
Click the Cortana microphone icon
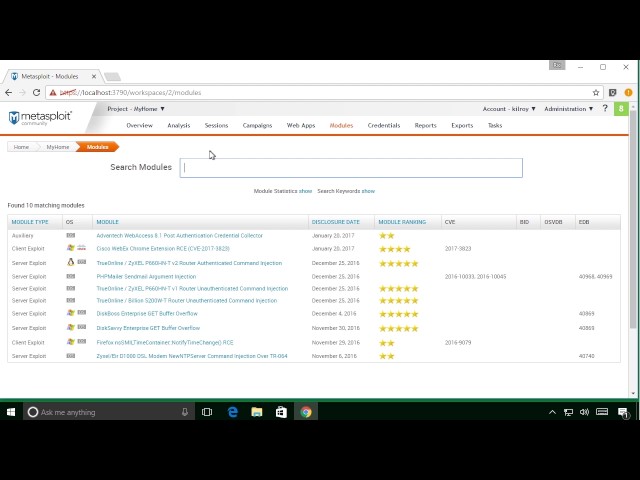[x=185, y=412]
